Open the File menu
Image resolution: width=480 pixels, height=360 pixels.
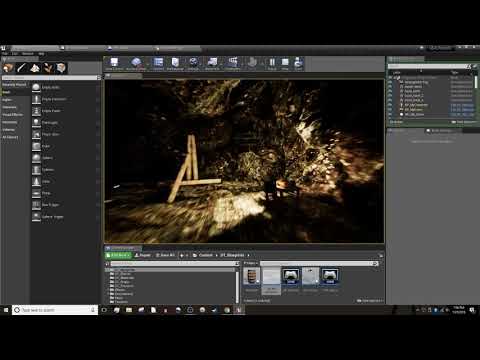(x=5, y=54)
